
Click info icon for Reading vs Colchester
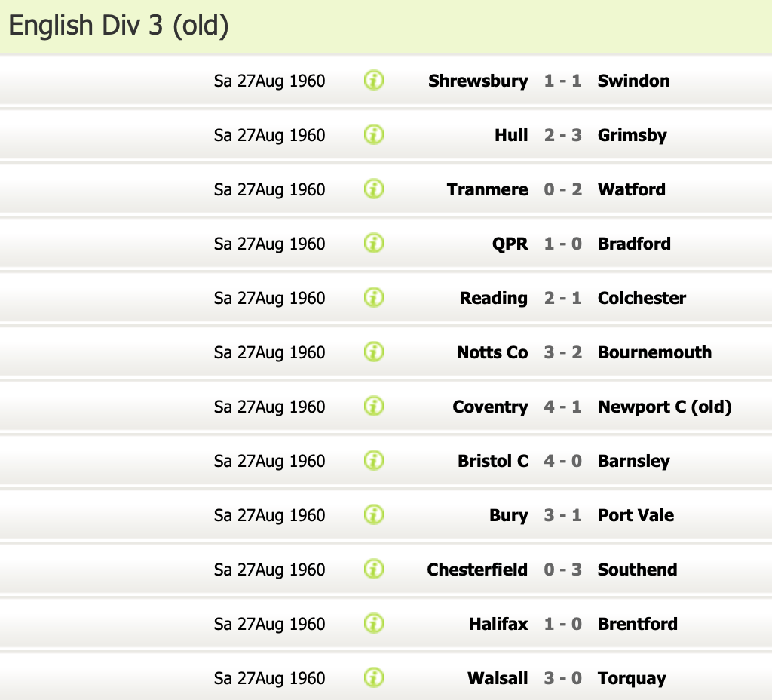(x=374, y=297)
